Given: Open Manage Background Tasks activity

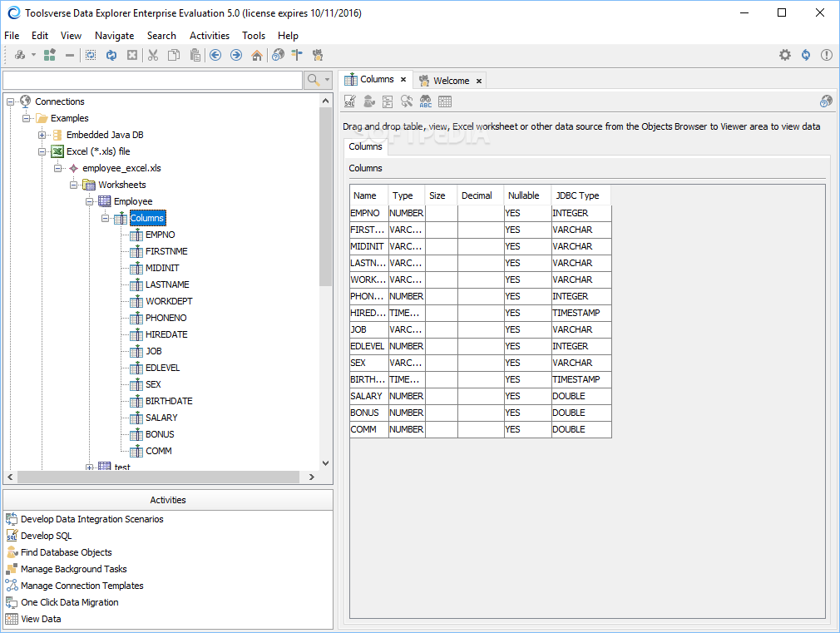Looking at the screenshot, I should coord(73,569).
